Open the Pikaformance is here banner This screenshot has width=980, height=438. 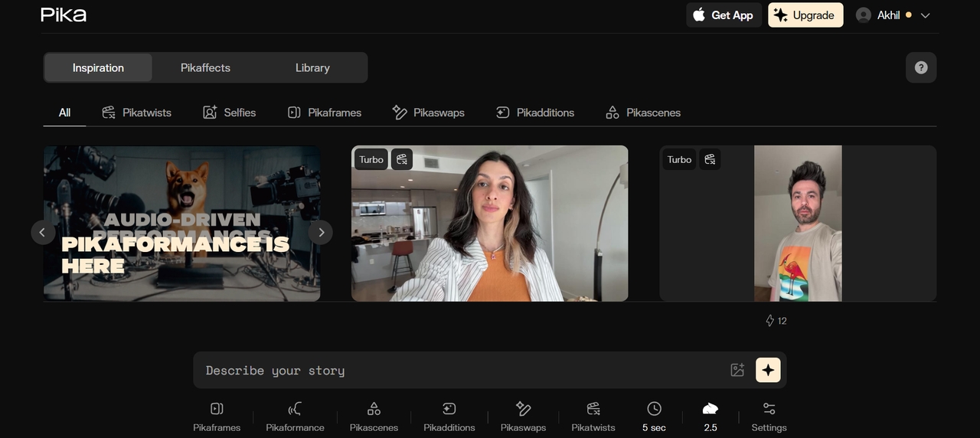tap(182, 224)
